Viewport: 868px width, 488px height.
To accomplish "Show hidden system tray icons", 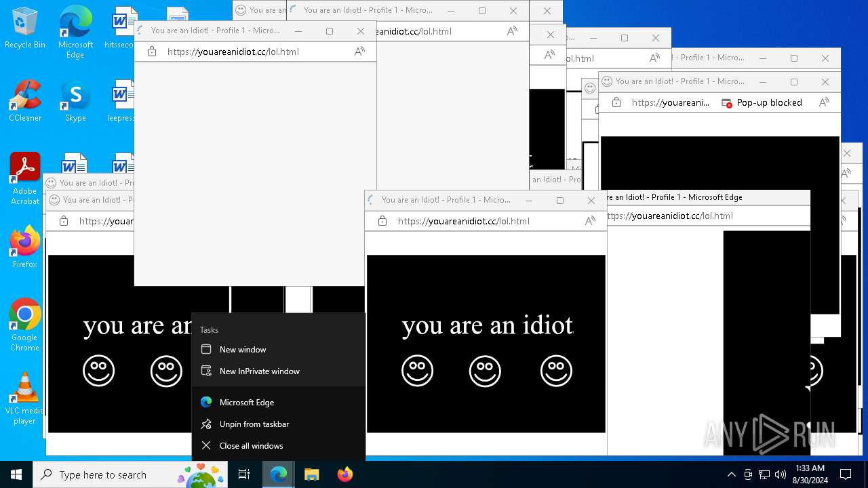I will (731, 474).
